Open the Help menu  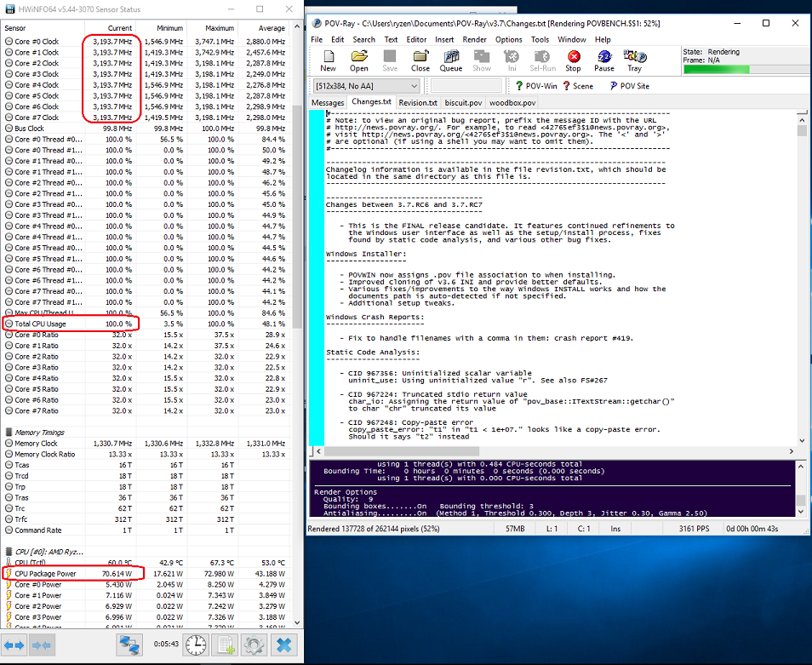(603, 39)
